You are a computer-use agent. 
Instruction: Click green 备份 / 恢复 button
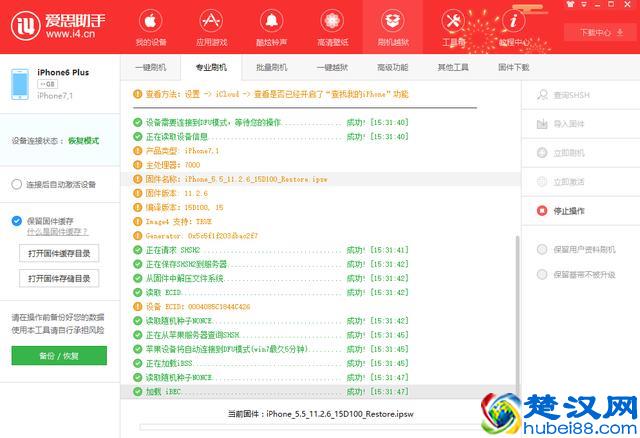(x=59, y=356)
